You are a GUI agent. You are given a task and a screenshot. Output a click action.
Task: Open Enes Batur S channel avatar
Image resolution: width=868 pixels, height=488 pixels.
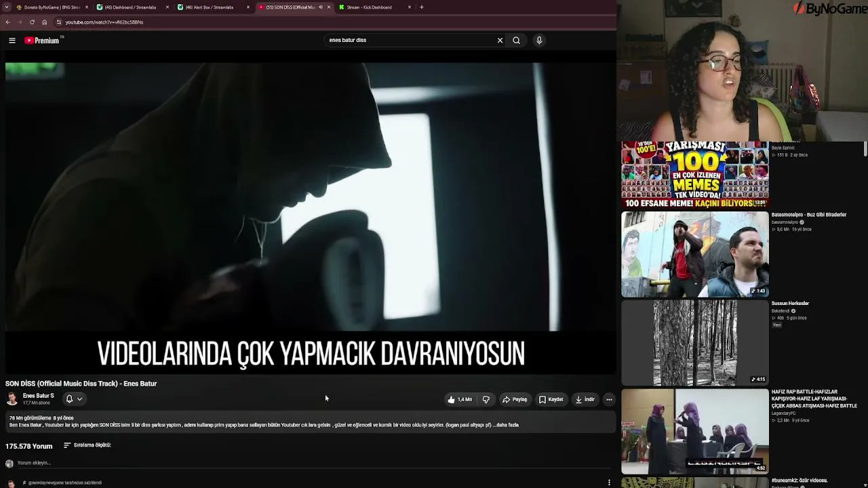pyautogui.click(x=12, y=399)
